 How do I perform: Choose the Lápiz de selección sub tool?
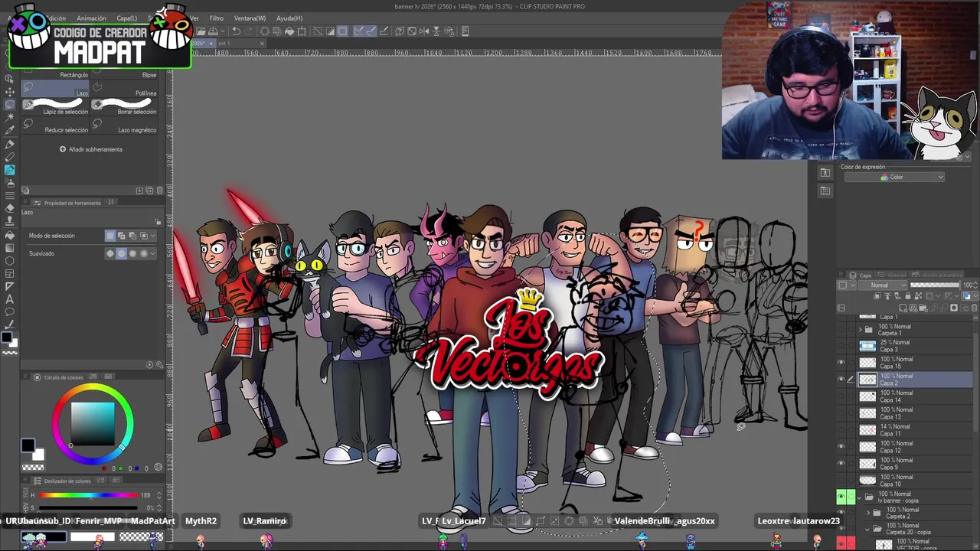click(55, 107)
